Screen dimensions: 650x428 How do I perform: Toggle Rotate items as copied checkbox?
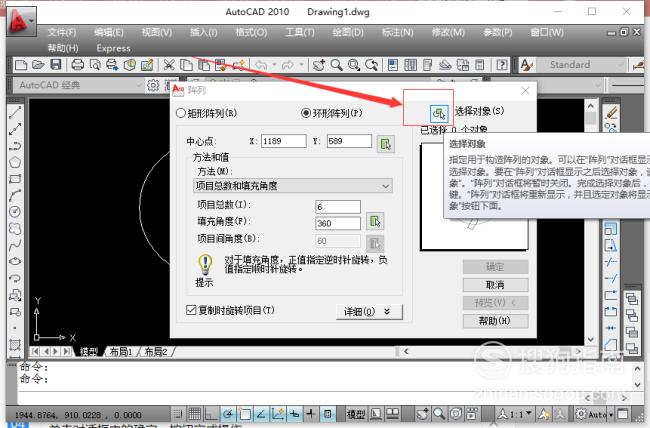pos(191,310)
